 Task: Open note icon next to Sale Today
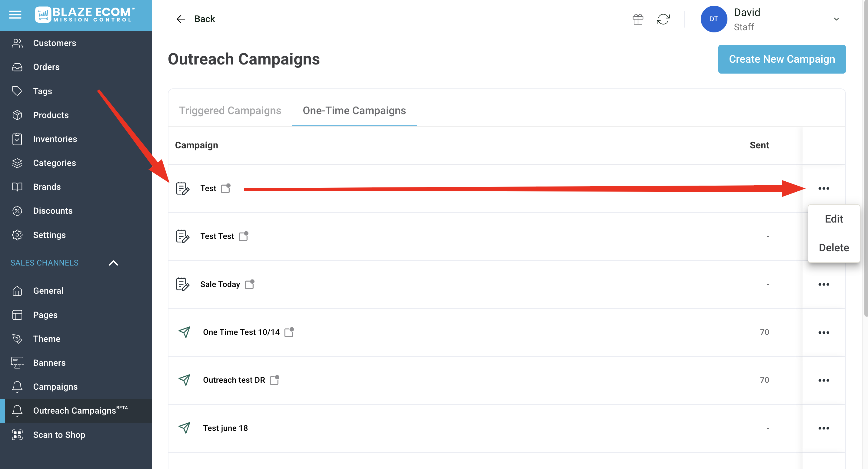(x=250, y=284)
